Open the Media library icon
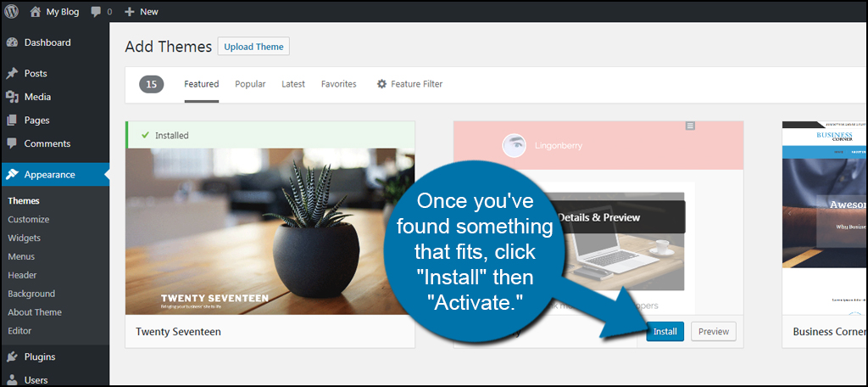Viewport: 868px width, 387px height. pos(12,97)
